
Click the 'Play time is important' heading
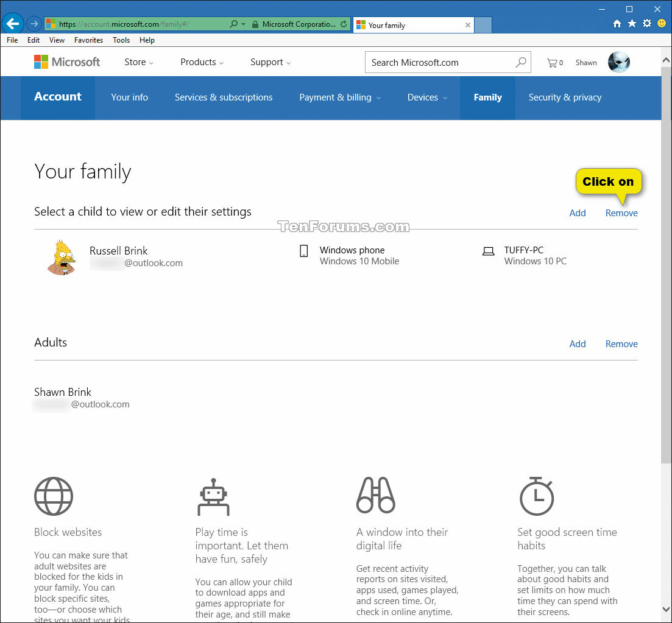tap(242, 546)
